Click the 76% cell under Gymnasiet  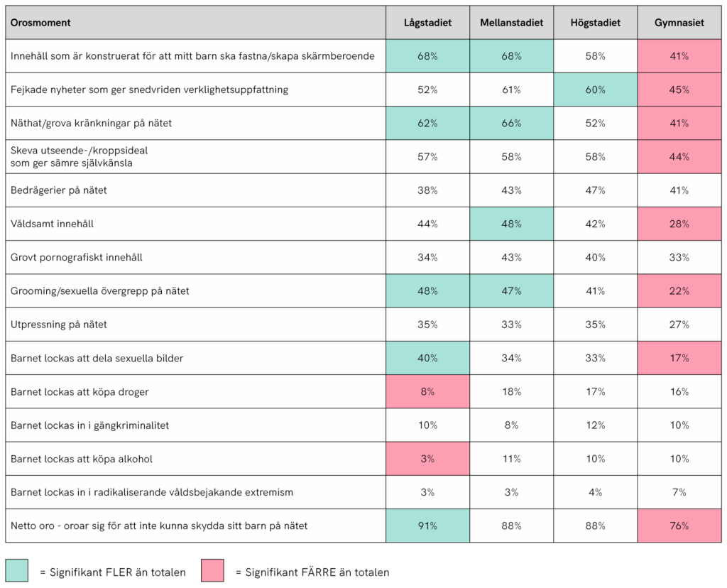pos(679,526)
